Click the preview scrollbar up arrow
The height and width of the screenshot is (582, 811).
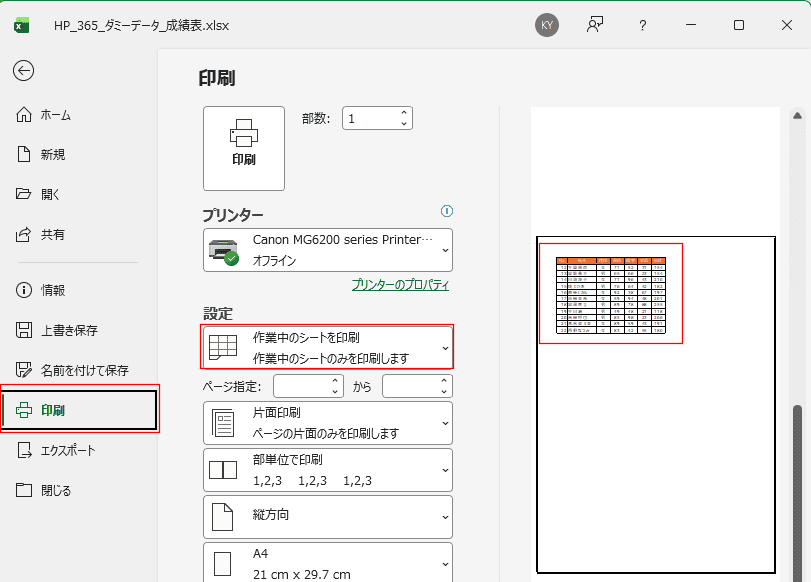pyautogui.click(x=797, y=115)
